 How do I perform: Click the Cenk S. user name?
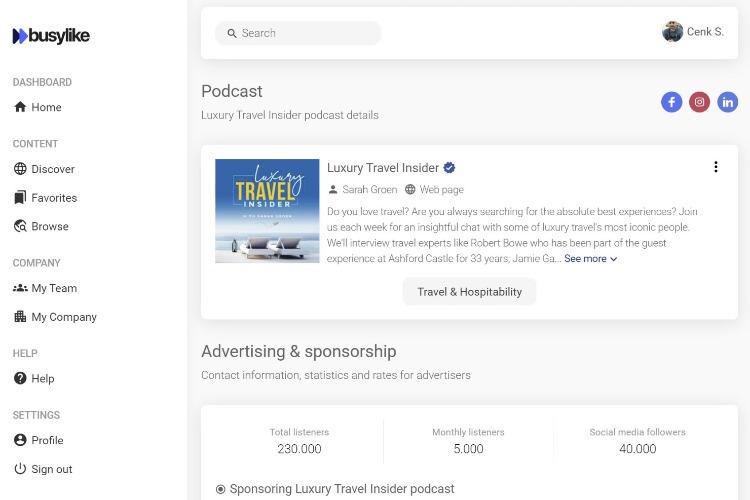coord(706,32)
